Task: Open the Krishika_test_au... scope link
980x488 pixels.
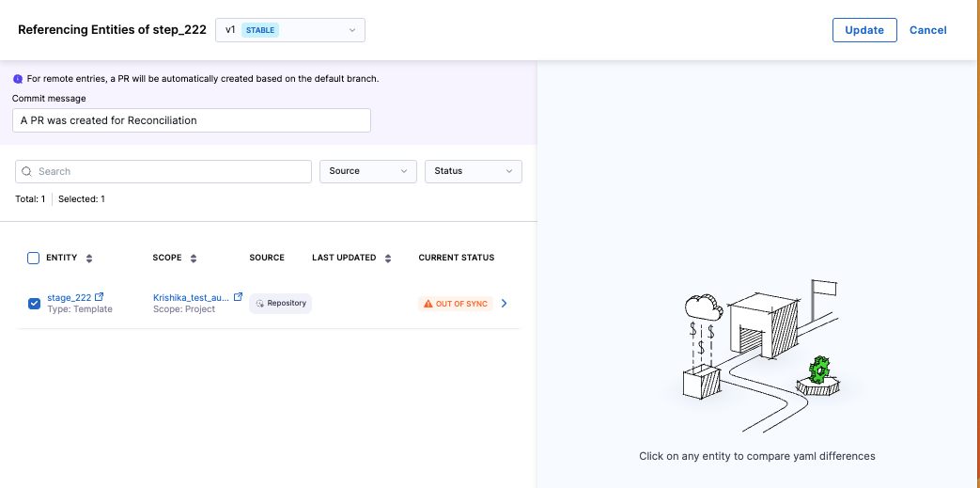Action: coord(191,298)
